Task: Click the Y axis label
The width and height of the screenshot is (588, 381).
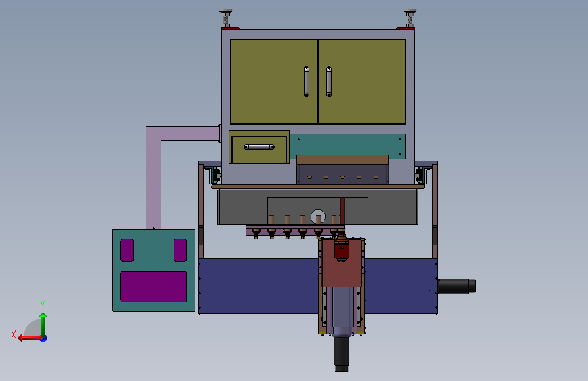Action: click(x=43, y=305)
